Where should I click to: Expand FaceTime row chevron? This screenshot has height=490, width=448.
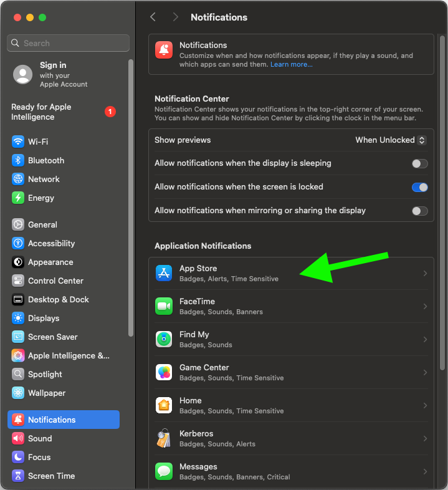click(425, 307)
